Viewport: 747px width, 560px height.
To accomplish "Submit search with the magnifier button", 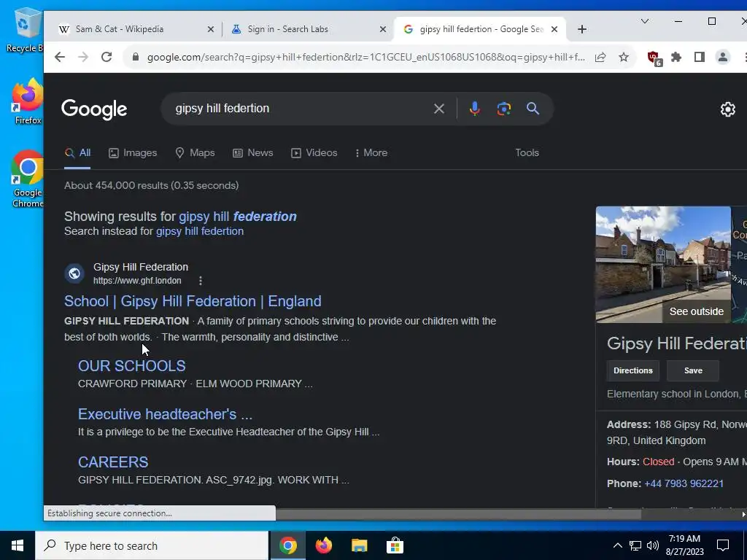I will (533, 109).
